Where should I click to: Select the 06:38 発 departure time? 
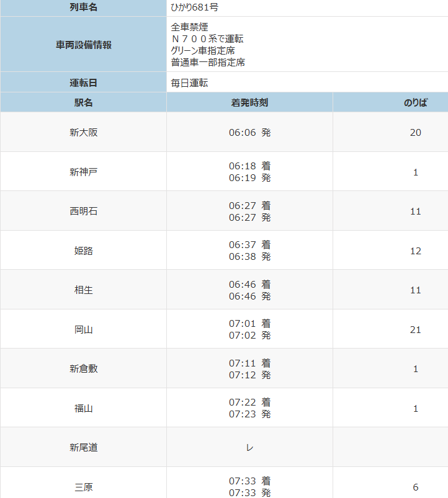point(249,257)
